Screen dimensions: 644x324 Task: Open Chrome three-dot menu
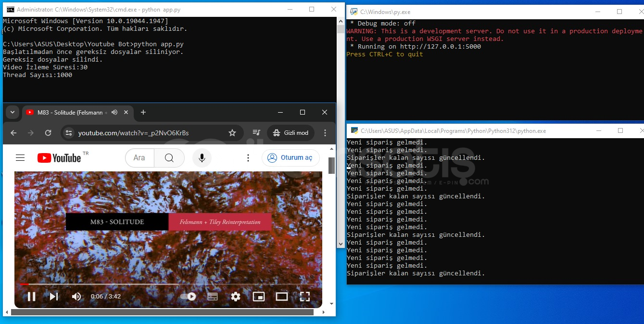coord(325,133)
